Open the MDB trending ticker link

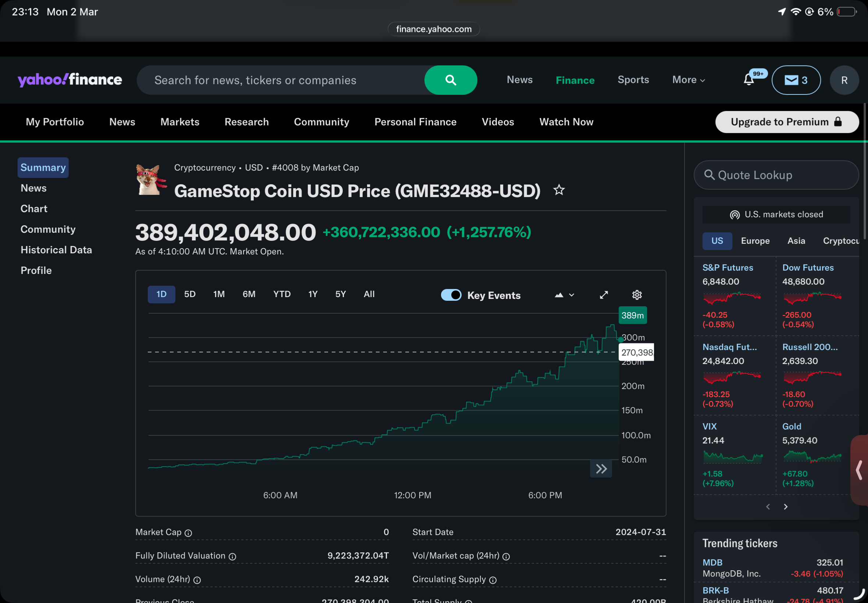[712, 562]
